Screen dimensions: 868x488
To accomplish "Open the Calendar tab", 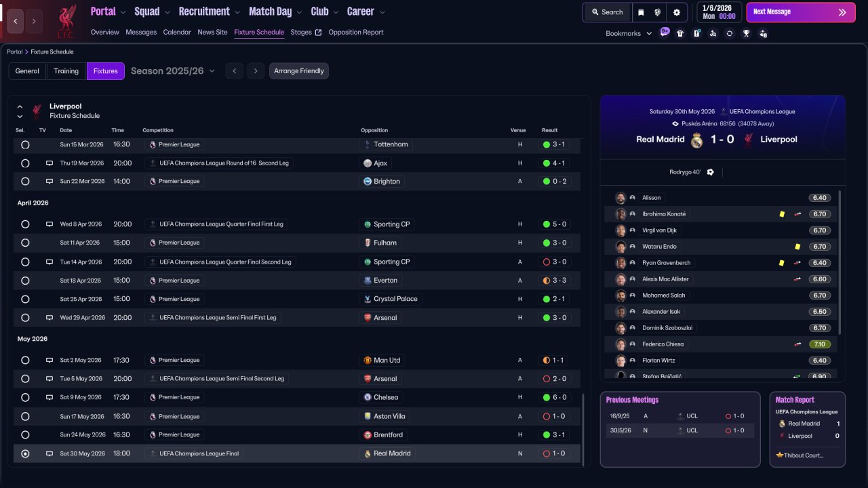I will pos(177,33).
